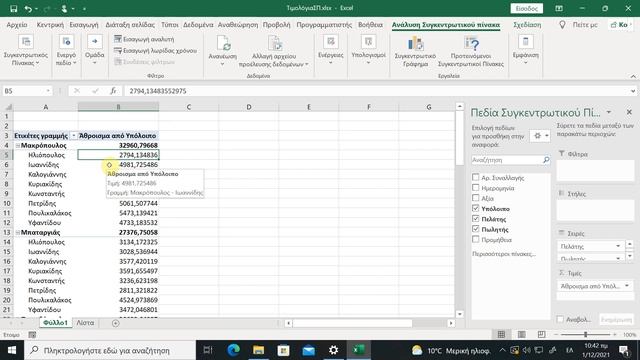Image resolution: width=640 pixels, height=360 pixels.
Task: Click the zoom slider handle
Action: (585, 335)
